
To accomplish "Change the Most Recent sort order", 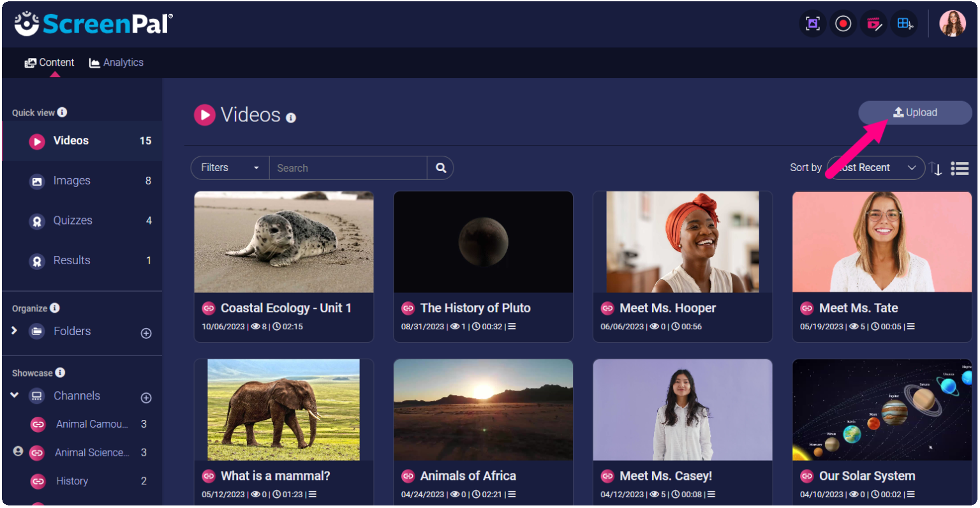I will tap(875, 167).
